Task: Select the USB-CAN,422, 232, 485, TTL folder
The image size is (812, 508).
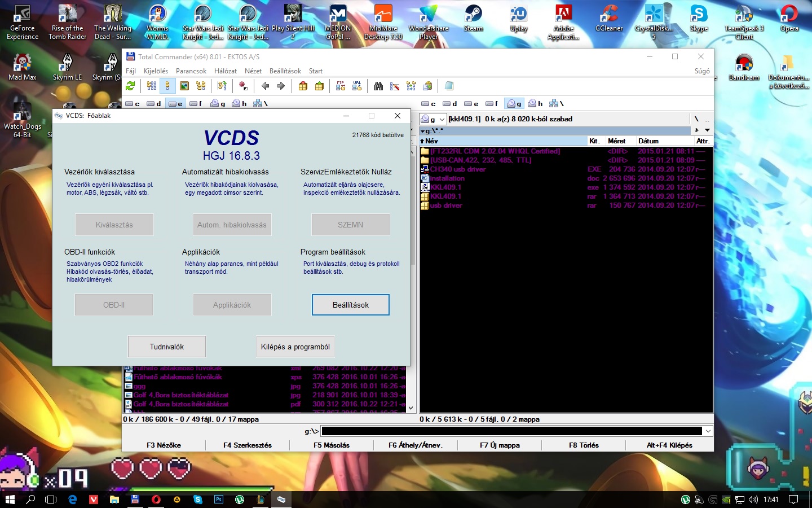Action: click(566, 160)
